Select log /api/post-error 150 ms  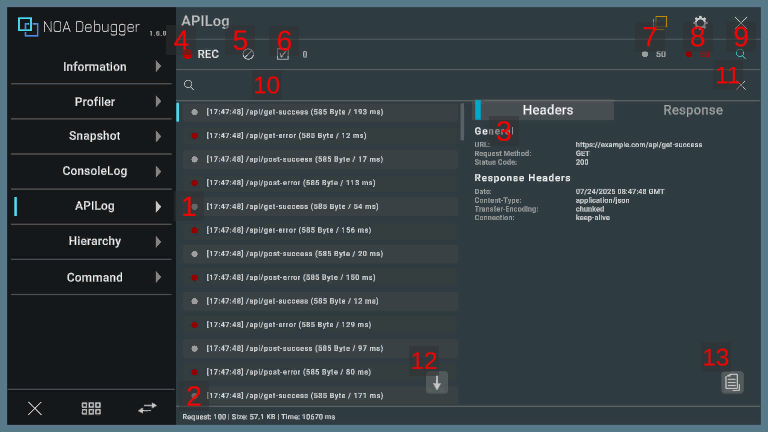pyautogui.click(x=320, y=277)
